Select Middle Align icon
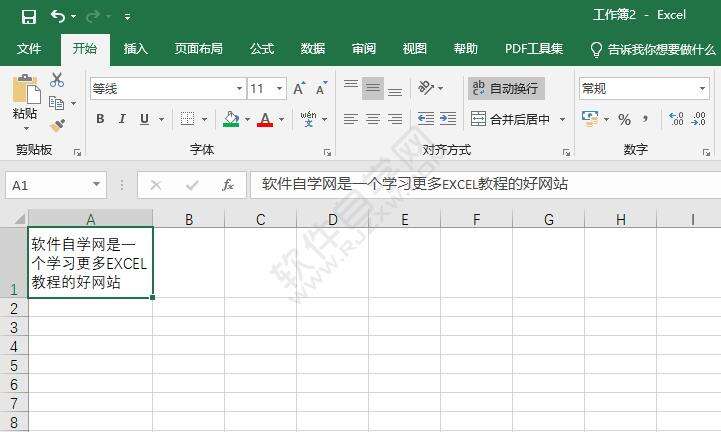The width and height of the screenshot is (721, 432). pos(373,88)
